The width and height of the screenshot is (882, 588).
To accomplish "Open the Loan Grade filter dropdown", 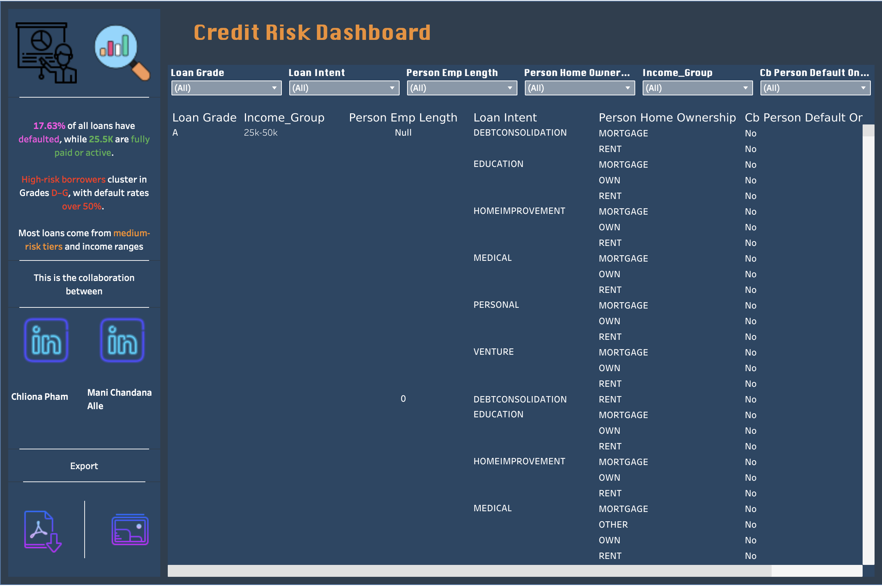I will (x=274, y=88).
